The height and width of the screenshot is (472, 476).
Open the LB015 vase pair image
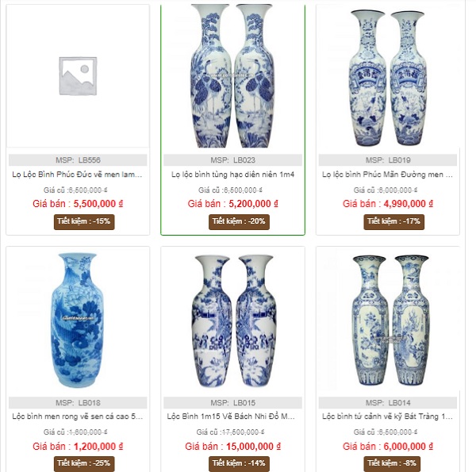pos(233,320)
